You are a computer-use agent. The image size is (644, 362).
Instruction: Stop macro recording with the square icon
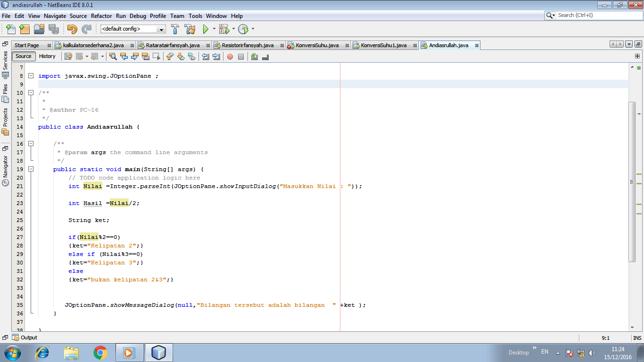[241, 57]
